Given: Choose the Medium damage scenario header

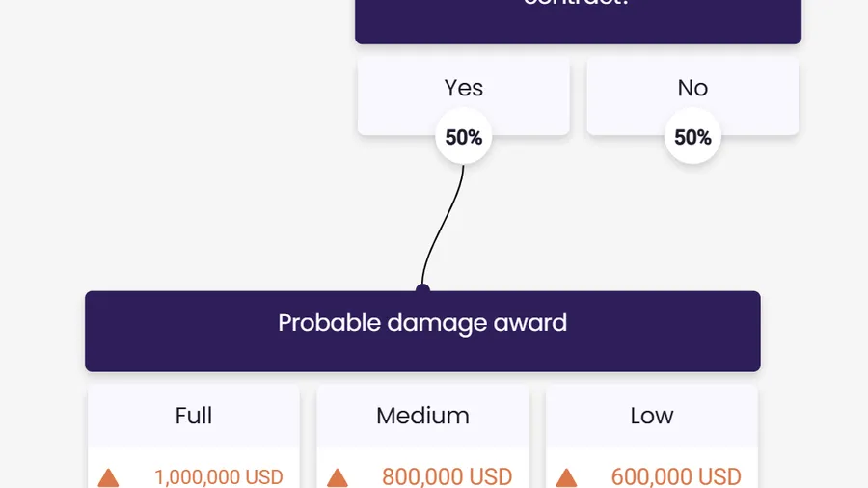Looking at the screenshot, I should click(x=422, y=416).
